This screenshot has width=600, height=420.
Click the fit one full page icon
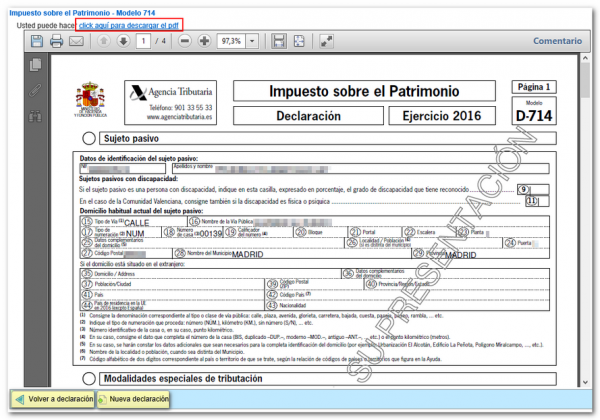pyautogui.click(x=299, y=41)
